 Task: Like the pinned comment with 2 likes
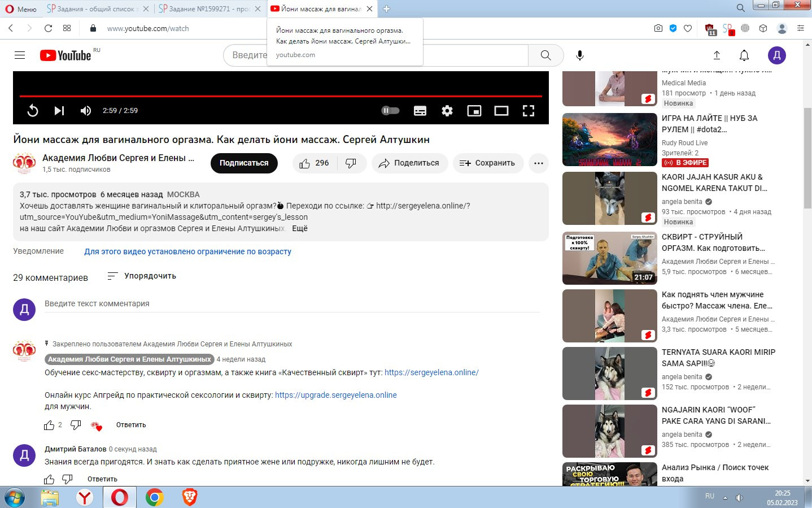click(49, 425)
